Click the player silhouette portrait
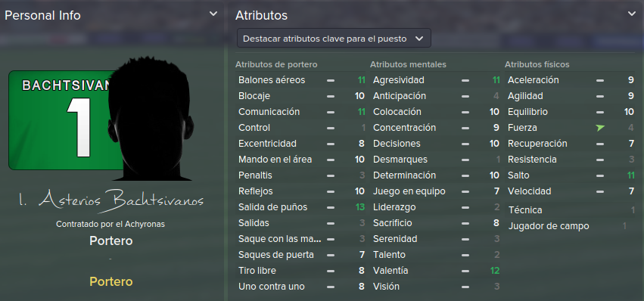 click(151, 119)
